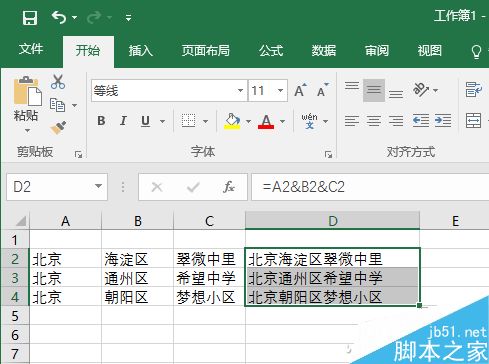Click the Orientation text rotation icon
The height and width of the screenshot is (364, 489).
(x=421, y=90)
